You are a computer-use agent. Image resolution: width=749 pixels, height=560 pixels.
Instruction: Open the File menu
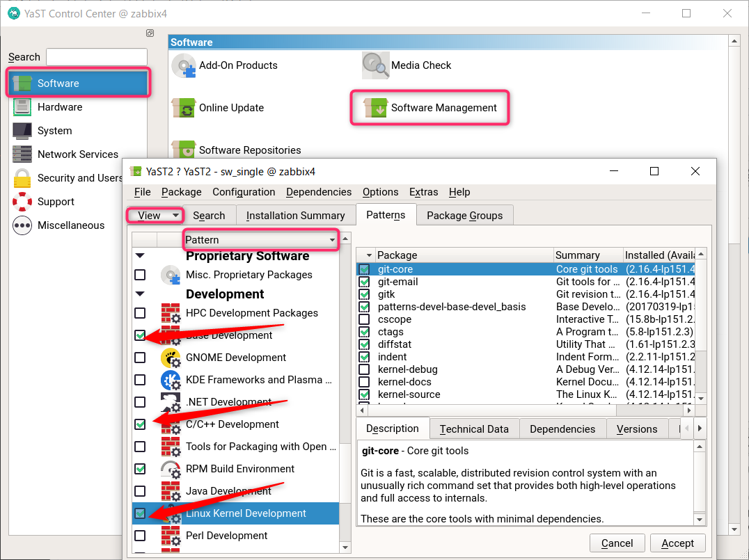click(x=142, y=192)
